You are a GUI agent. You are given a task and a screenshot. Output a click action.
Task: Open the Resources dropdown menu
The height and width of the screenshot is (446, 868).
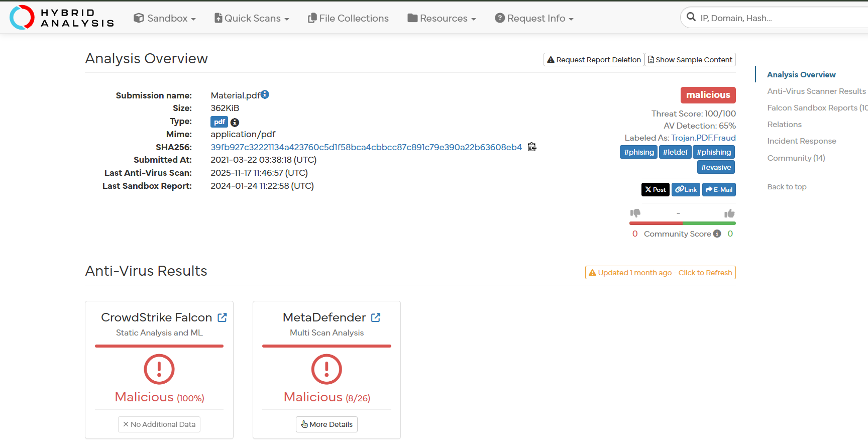[x=442, y=18]
